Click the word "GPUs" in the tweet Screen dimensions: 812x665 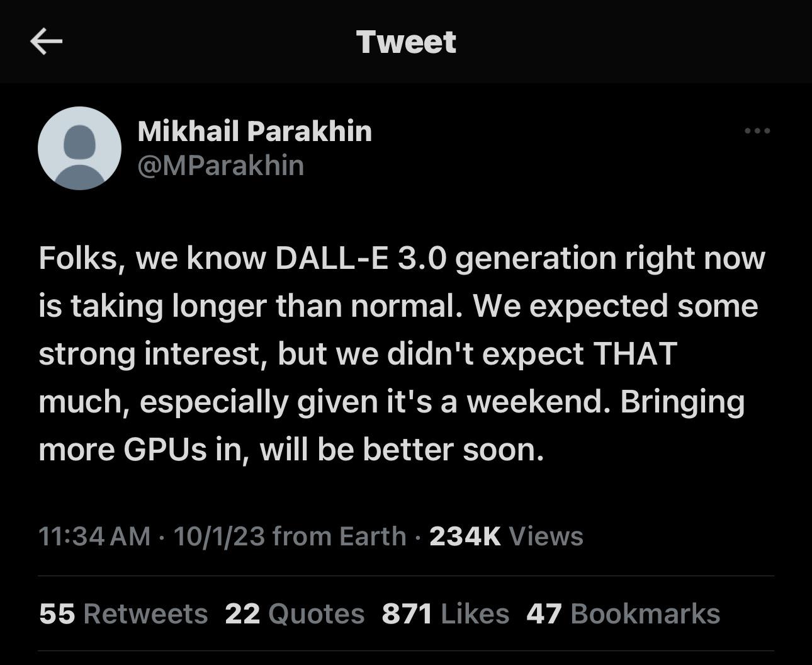pyautogui.click(x=165, y=450)
